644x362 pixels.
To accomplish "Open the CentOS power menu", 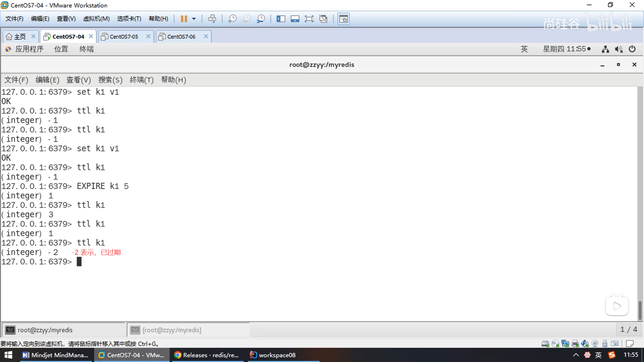I will pyautogui.click(x=632, y=49).
